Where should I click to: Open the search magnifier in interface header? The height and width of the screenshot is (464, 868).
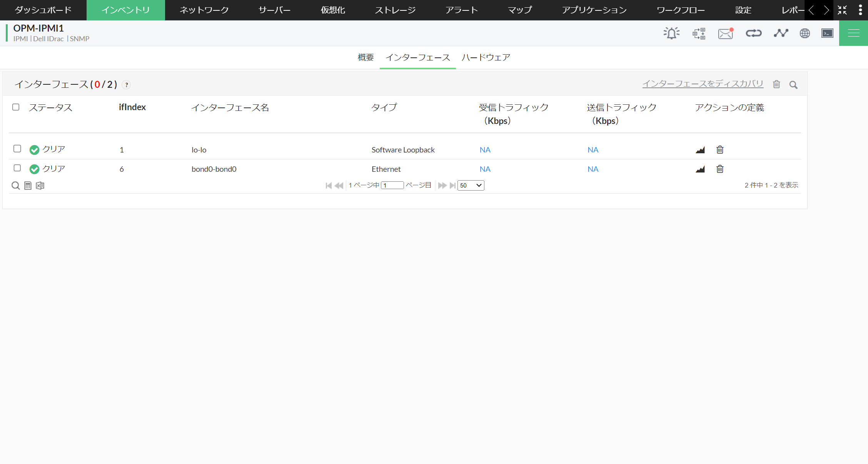tap(793, 85)
